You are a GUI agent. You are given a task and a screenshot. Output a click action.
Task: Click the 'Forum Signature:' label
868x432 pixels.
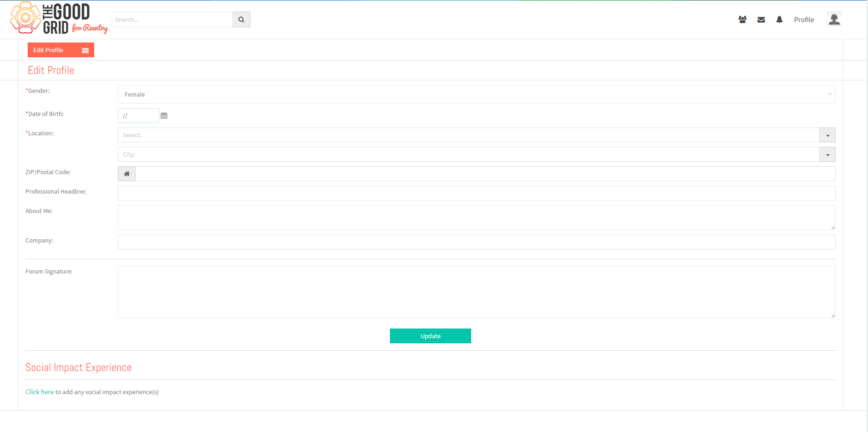(x=49, y=271)
